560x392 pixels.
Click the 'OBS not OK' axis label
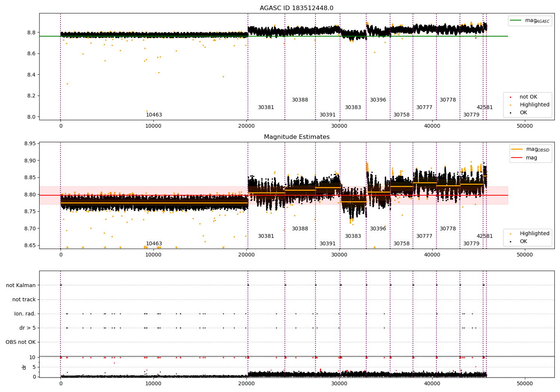(21, 342)
